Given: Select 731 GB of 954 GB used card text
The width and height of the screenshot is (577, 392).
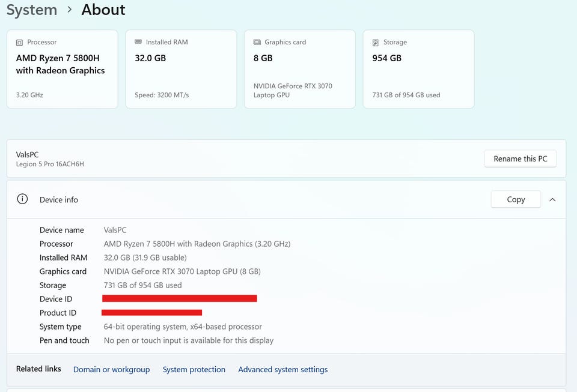Looking at the screenshot, I should tap(406, 95).
